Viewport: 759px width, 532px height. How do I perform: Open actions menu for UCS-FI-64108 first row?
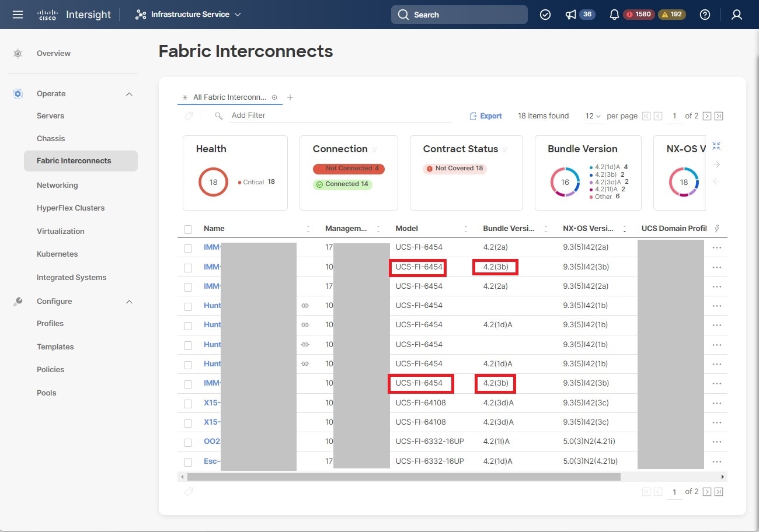tap(717, 404)
